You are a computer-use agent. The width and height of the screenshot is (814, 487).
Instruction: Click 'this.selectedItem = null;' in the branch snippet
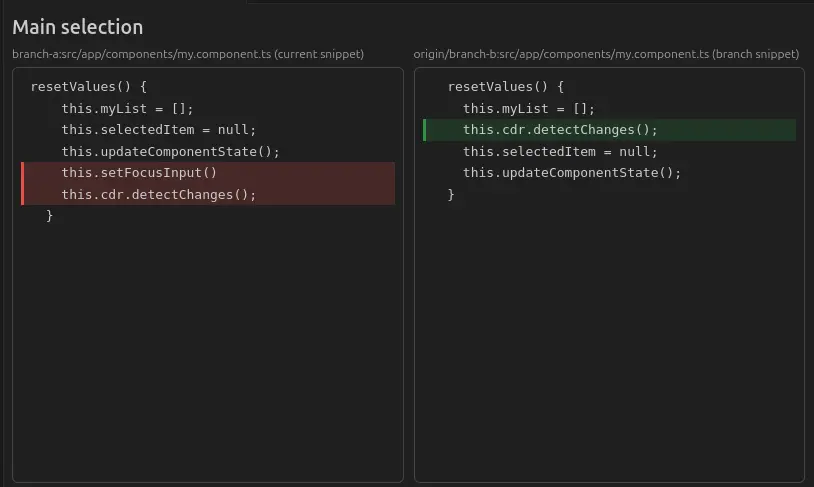point(560,152)
